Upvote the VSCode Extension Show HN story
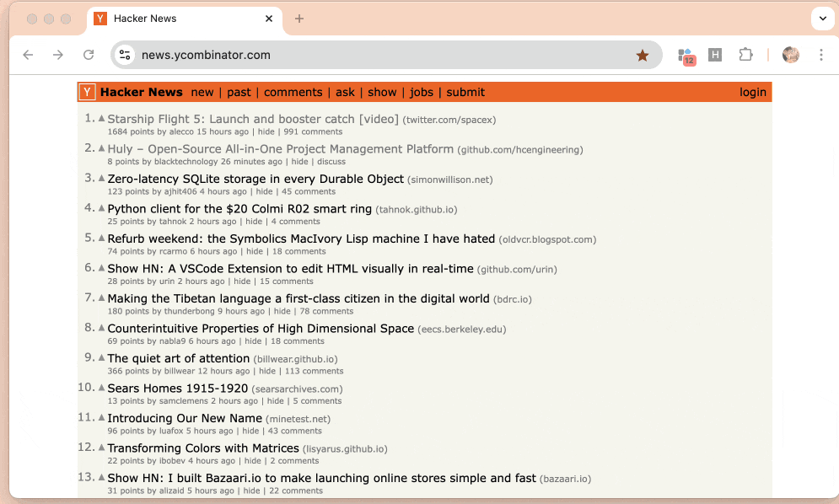This screenshot has height=504, width=839. point(102,268)
